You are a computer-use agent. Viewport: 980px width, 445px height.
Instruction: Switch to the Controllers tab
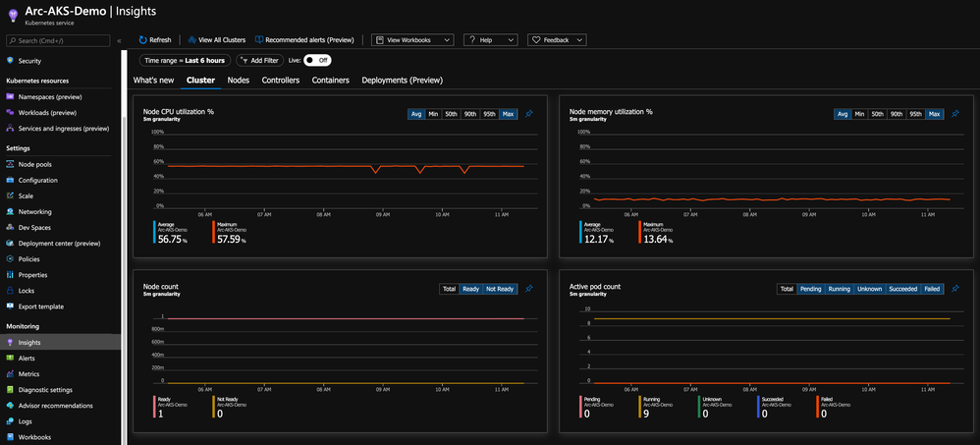281,80
